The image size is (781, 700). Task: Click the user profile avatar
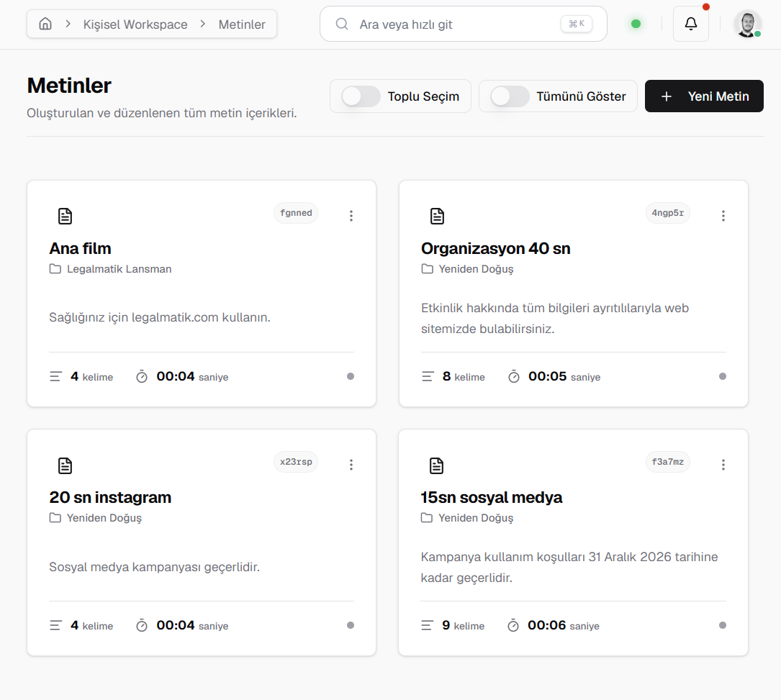[x=747, y=24]
